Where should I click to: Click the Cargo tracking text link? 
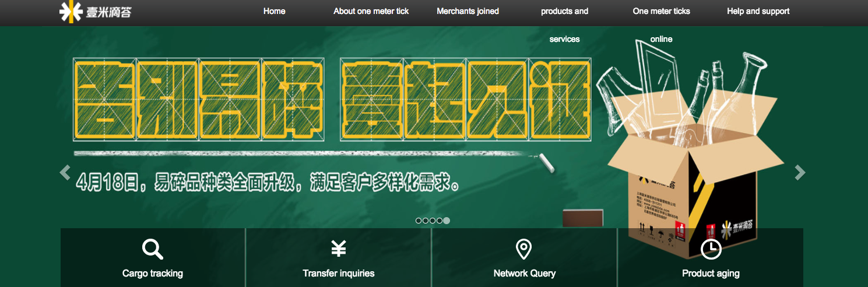click(x=153, y=273)
